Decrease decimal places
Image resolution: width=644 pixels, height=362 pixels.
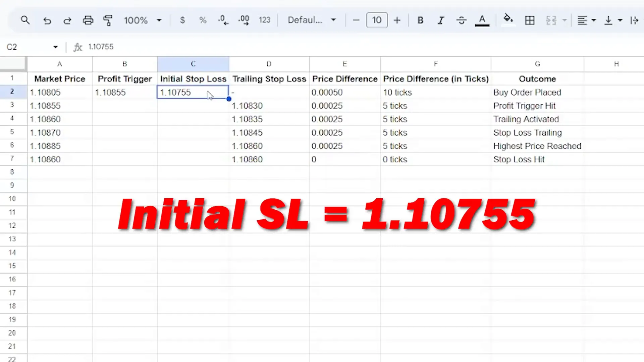pos(223,20)
